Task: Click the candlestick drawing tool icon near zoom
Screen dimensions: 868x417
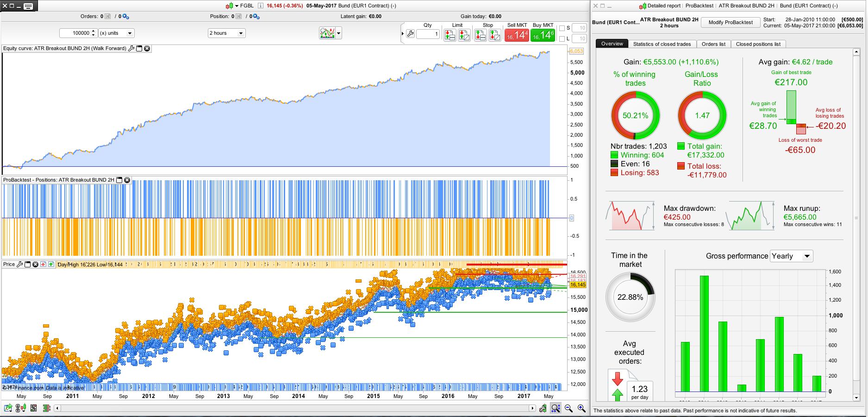Action: [x=543, y=408]
